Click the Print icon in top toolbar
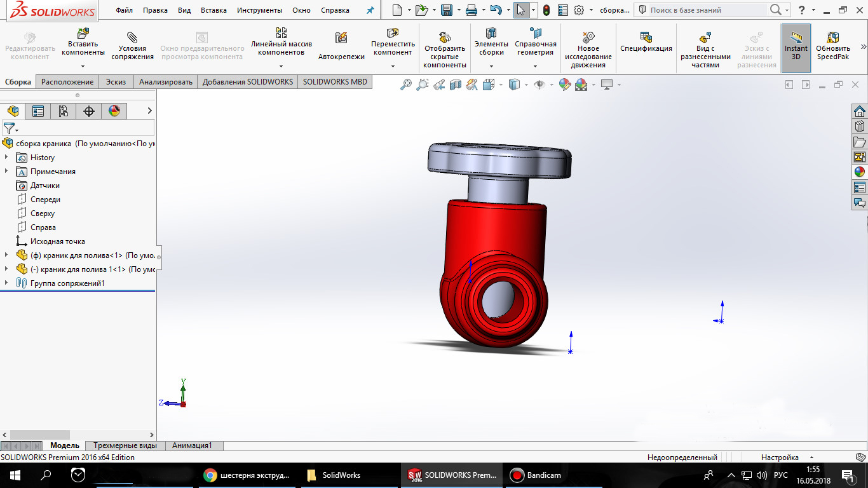 pyautogui.click(x=471, y=10)
